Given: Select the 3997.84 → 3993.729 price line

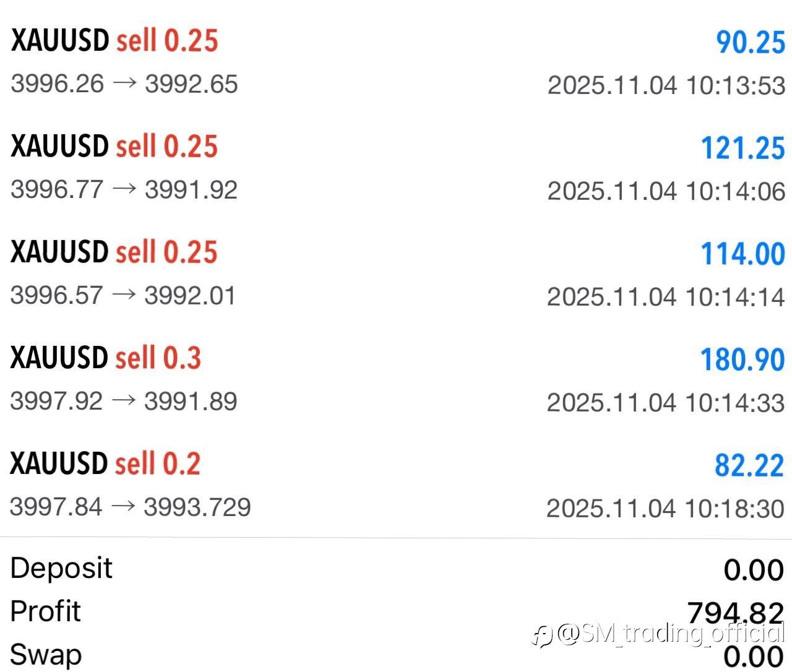Looking at the screenshot, I should [131, 507].
